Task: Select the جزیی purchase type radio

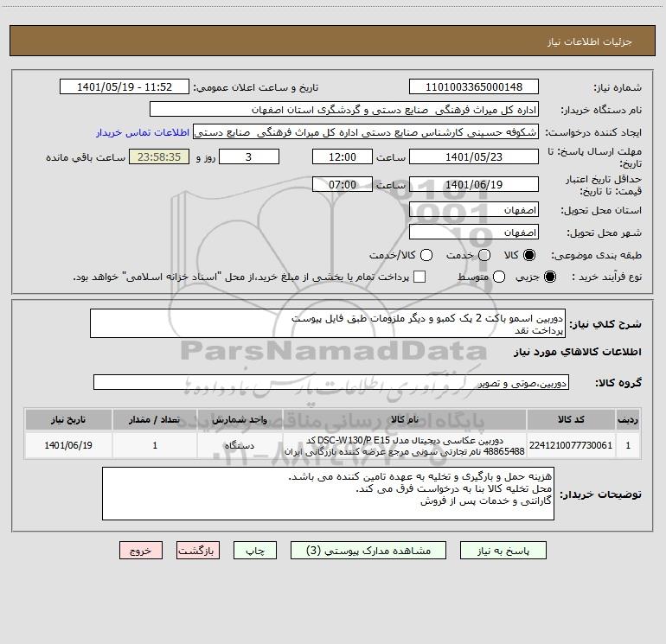Action: tap(550, 277)
